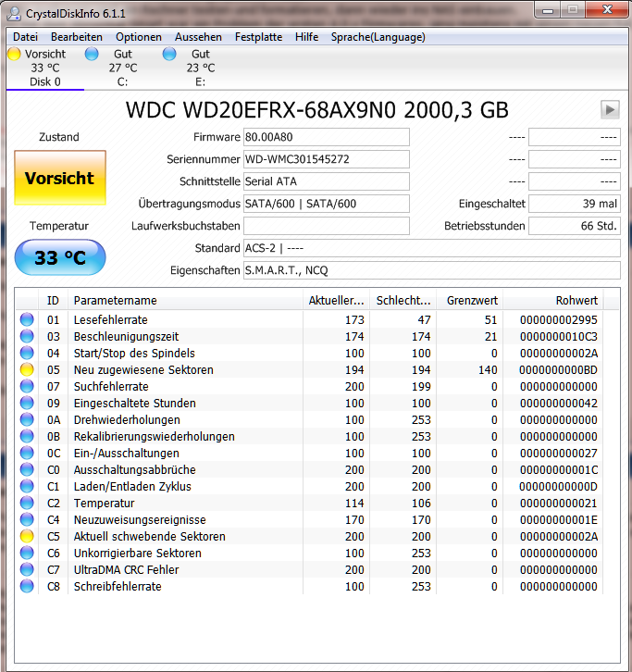Open the Optionen menu
This screenshot has height=672, width=632.
click(139, 37)
